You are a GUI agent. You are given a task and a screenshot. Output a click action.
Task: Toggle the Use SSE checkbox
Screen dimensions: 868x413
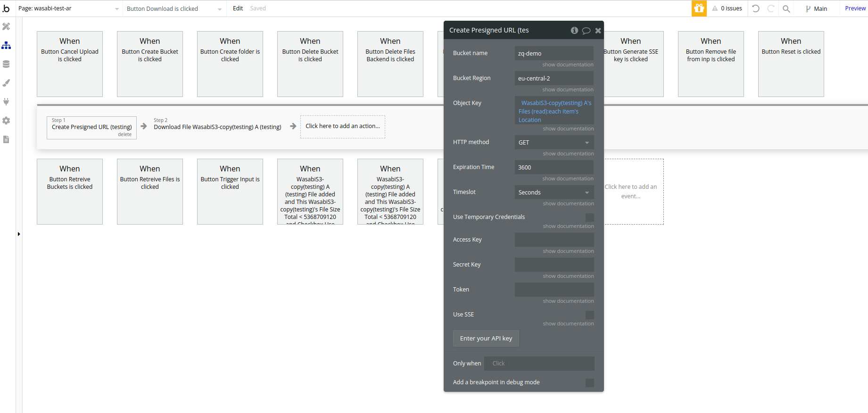point(590,315)
